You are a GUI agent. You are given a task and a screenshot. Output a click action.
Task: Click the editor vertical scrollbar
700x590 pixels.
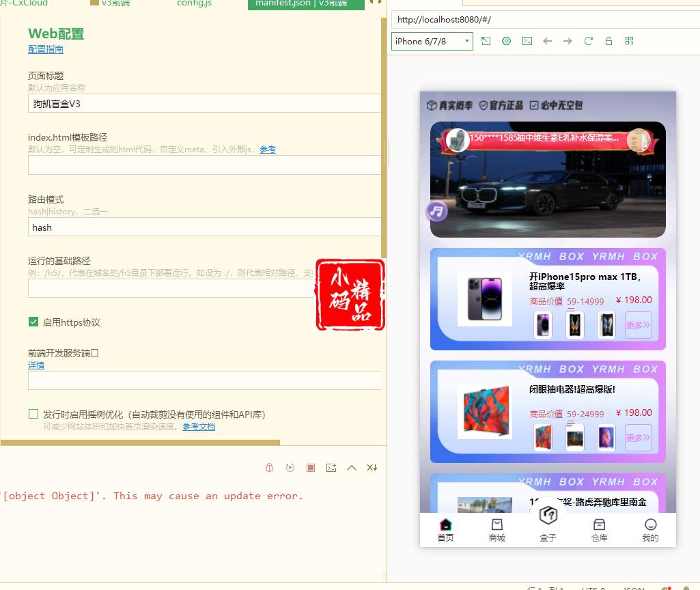[x=384, y=139]
